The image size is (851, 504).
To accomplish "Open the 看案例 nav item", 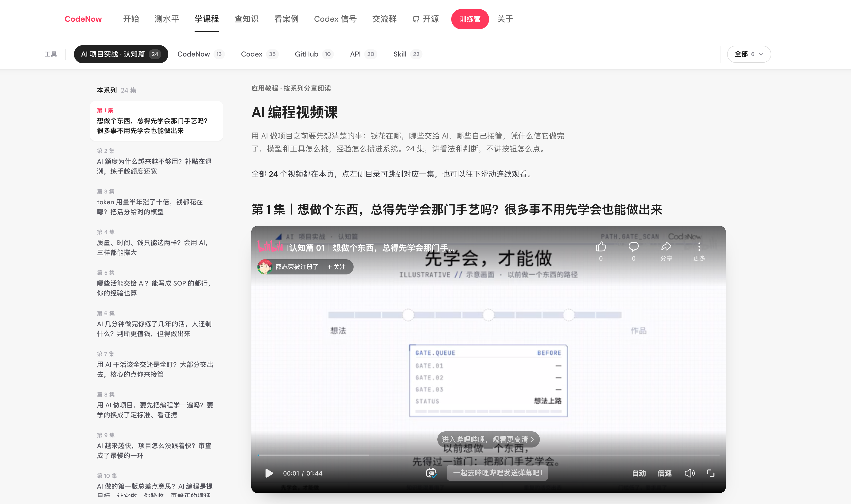I will coord(286,19).
